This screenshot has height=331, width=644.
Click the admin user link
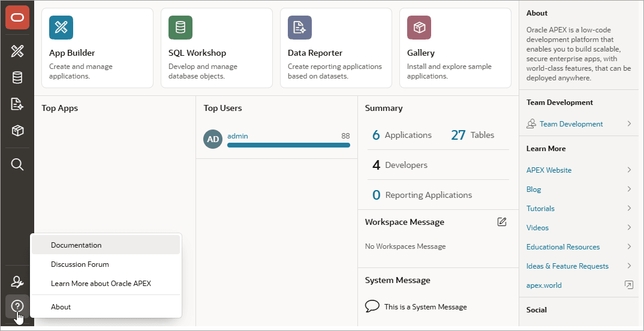[x=237, y=136]
